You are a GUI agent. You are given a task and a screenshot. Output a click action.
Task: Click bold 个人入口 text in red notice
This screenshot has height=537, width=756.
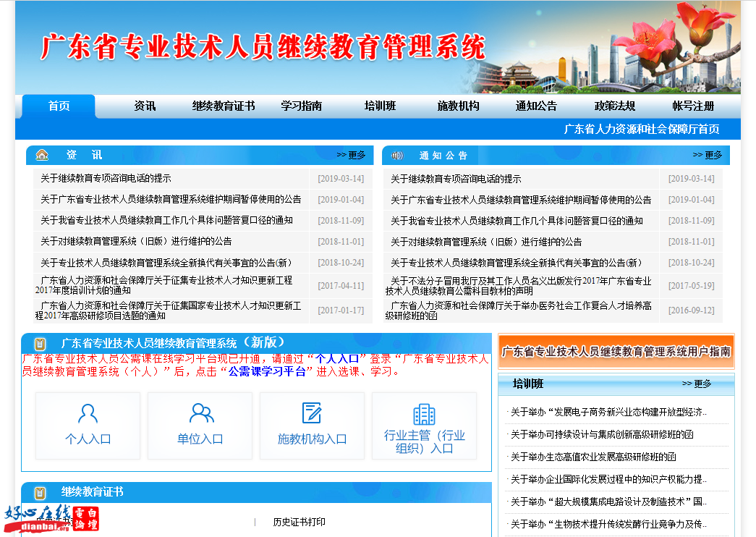point(337,358)
